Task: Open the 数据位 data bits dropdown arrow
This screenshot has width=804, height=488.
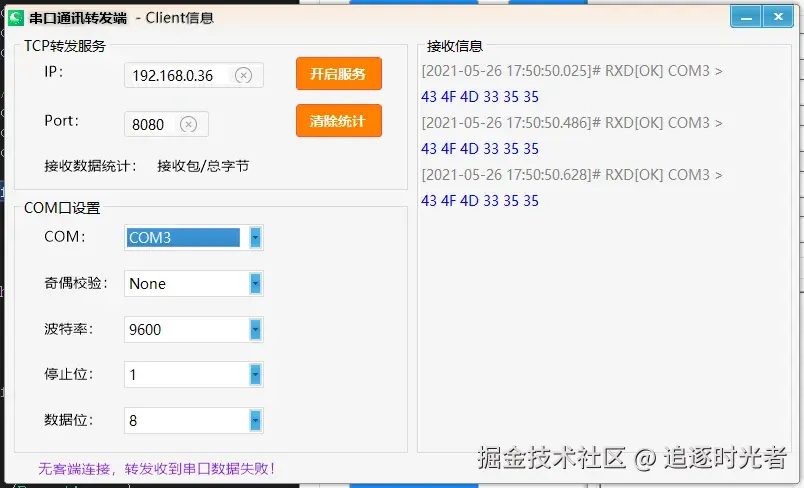Action: point(255,420)
